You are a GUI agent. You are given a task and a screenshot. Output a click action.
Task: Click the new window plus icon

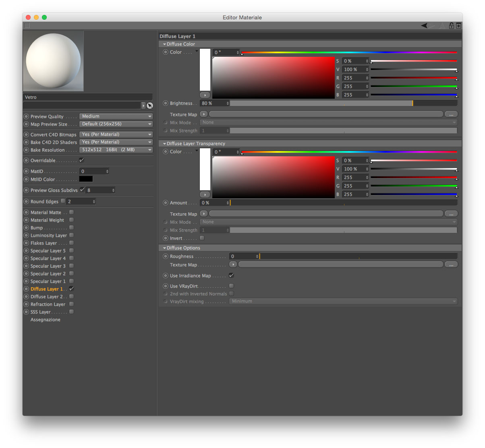tap(458, 26)
